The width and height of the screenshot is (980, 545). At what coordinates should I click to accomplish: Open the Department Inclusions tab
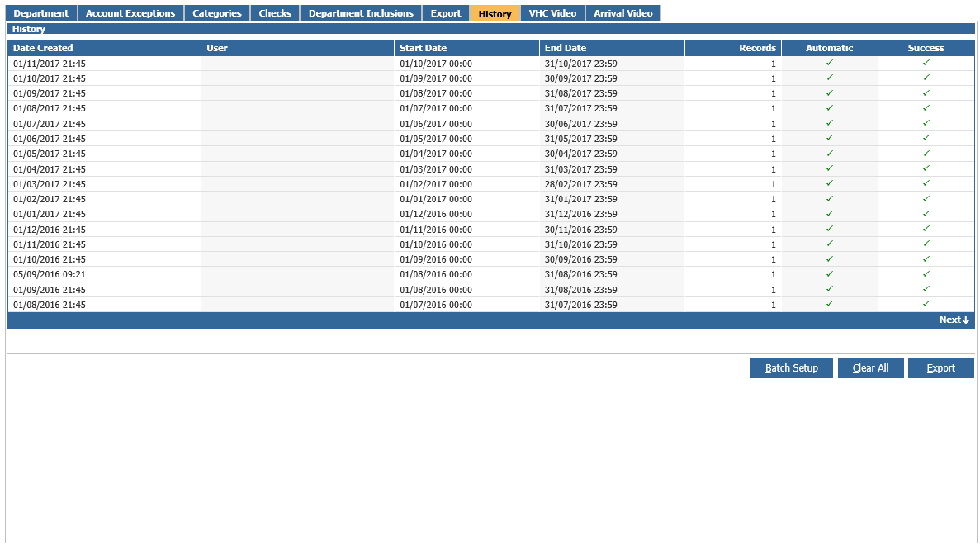[x=361, y=13]
